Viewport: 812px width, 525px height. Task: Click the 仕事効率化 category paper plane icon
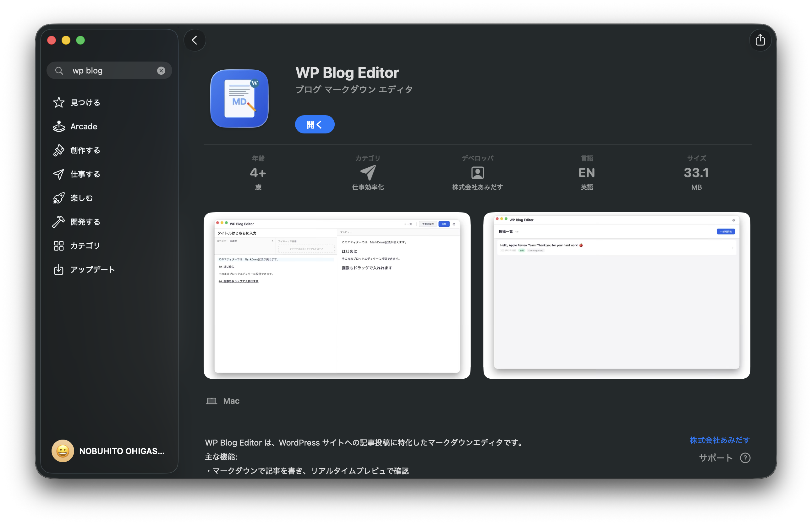[368, 173]
